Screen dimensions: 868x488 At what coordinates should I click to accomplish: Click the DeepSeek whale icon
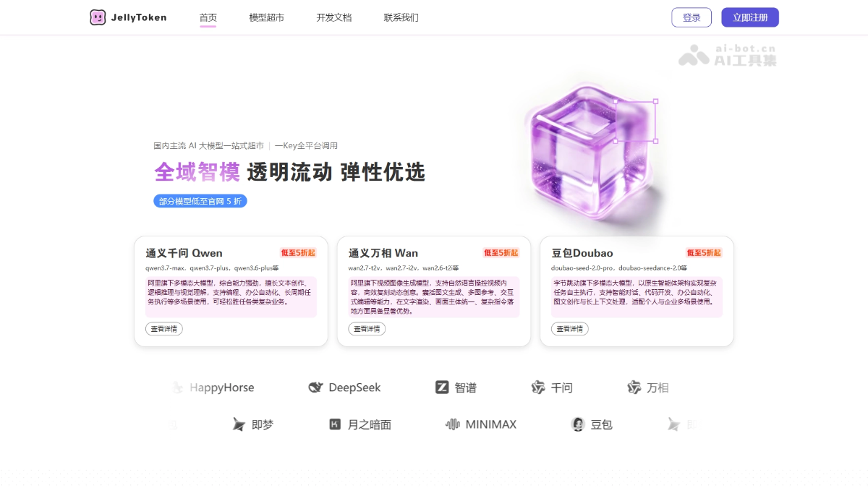(x=315, y=388)
